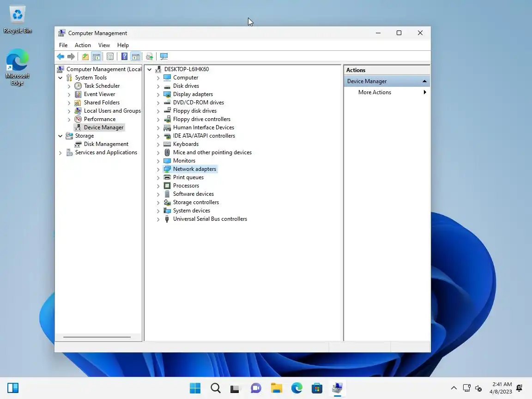
Task: Expand the Shared Folders node chevron
Action: pyautogui.click(x=69, y=103)
